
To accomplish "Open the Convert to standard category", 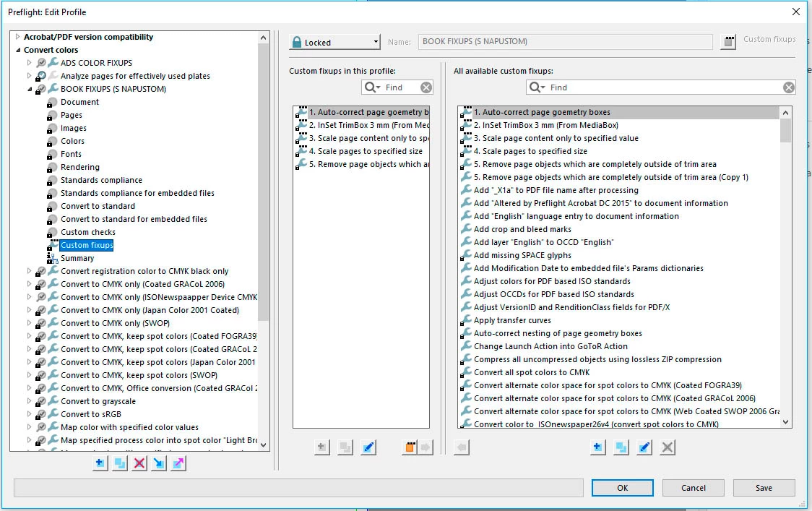I will 98,206.
